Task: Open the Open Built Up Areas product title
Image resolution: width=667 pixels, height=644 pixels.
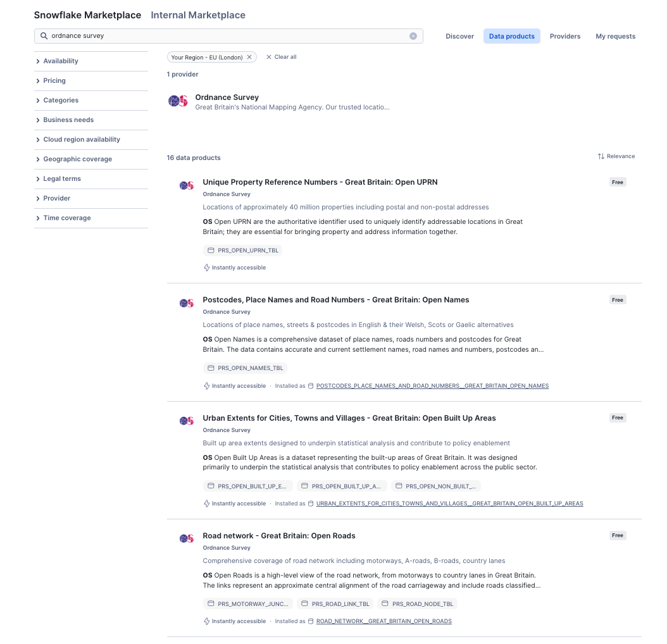Action: tap(349, 418)
